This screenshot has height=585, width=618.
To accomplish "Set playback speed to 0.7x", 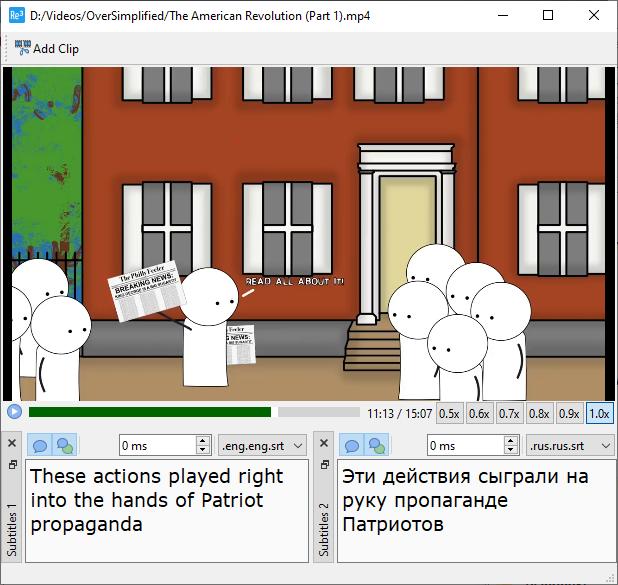I will point(509,414).
